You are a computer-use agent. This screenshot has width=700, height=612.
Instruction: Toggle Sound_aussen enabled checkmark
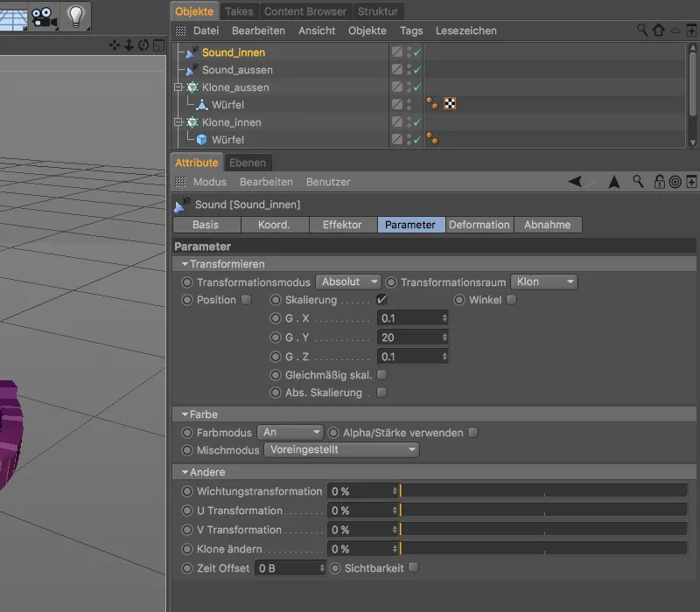(417, 70)
